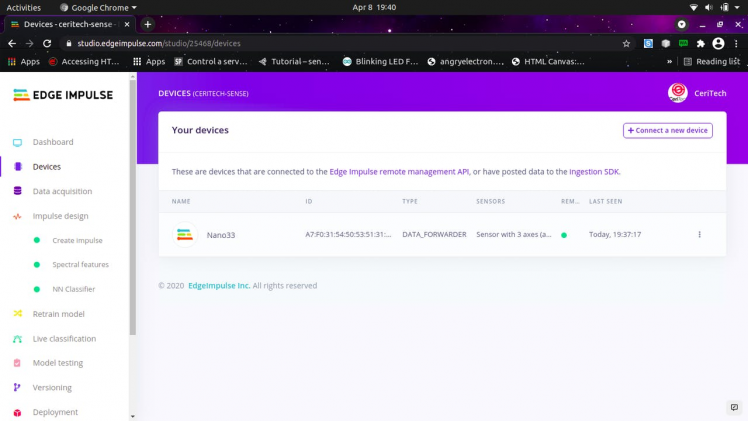Open Spectral features sub-item
This screenshot has width=748, height=421.
[81, 265]
